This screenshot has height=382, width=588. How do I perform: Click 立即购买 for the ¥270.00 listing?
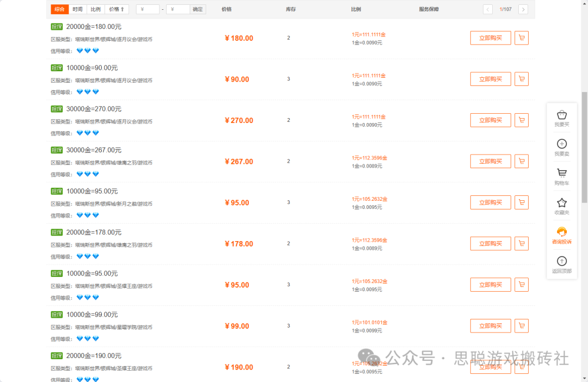491,120
